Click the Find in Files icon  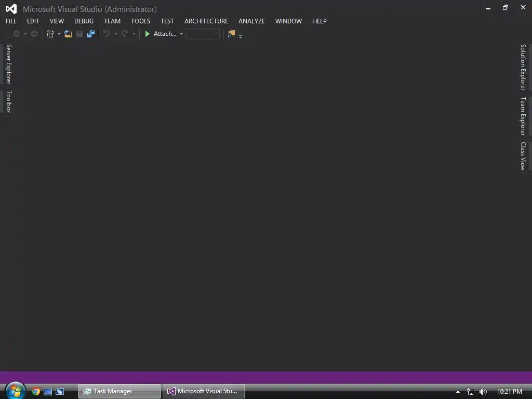(x=231, y=34)
